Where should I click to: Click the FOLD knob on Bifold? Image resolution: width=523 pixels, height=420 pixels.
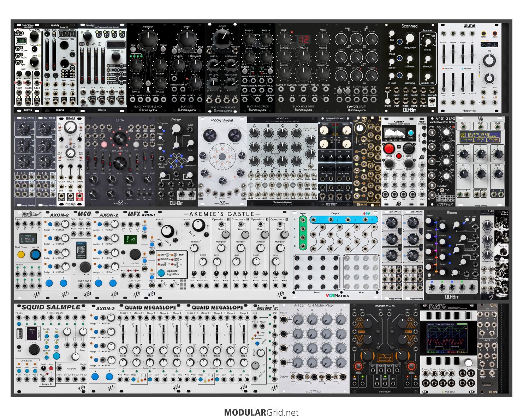point(70,127)
